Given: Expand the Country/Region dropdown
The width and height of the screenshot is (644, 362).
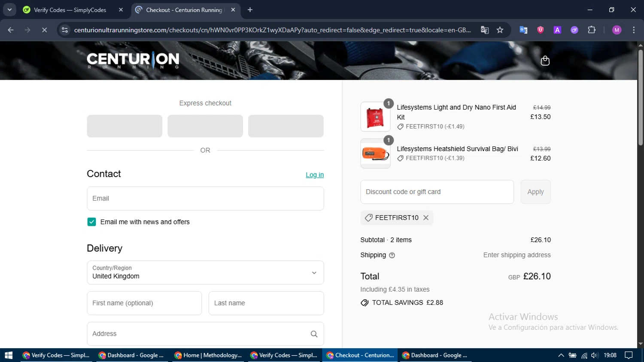Looking at the screenshot, I should [205, 272].
